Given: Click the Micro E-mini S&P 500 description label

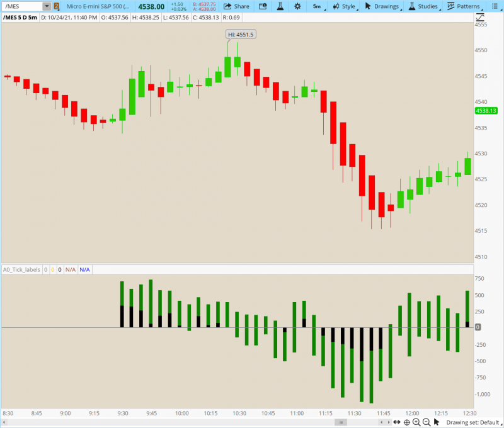Looking at the screenshot, I should tap(98, 6).
